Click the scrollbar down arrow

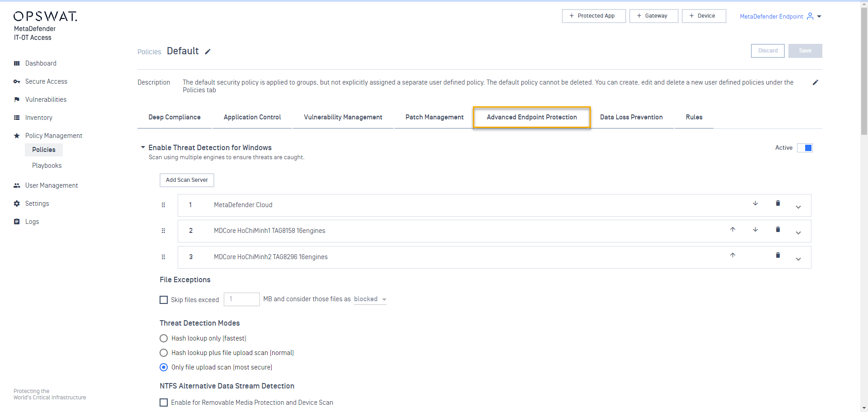(864, 408)
